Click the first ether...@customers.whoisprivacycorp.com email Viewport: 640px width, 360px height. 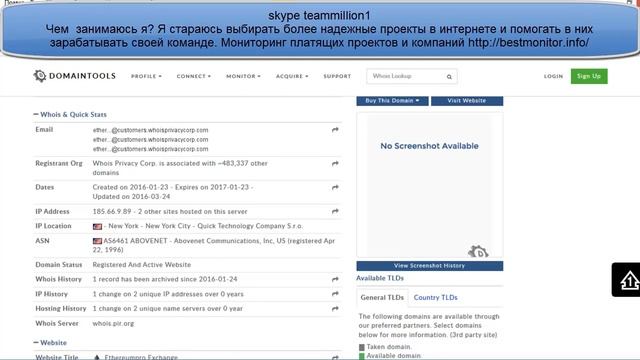pos(150,130)
